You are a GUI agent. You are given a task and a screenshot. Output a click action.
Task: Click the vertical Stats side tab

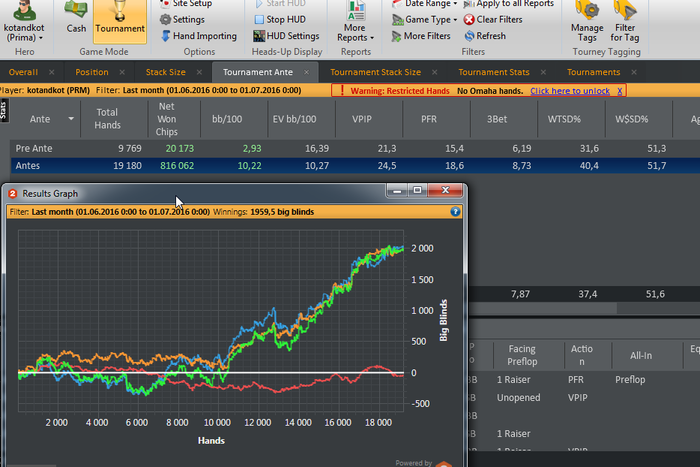[4, 110]
